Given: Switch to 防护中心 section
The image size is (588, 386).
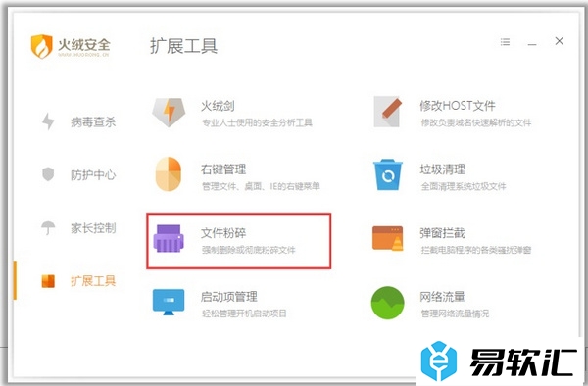Looking at the screenshot, I should tap(93, 174).
